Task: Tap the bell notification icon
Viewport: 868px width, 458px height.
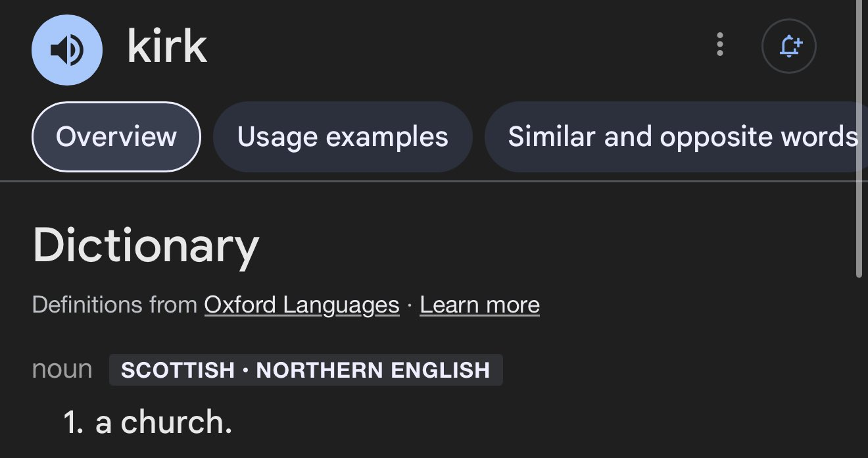Action: tap(788, 47)
